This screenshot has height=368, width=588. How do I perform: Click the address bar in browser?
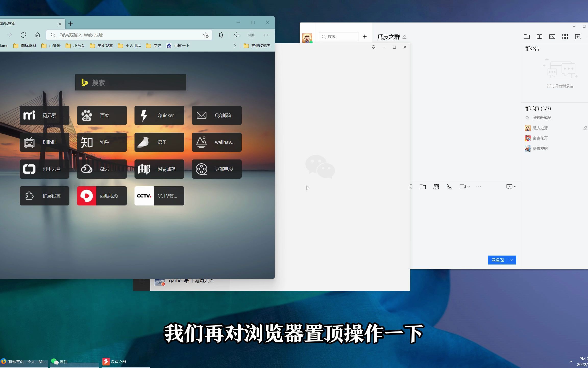pos(129,35)
